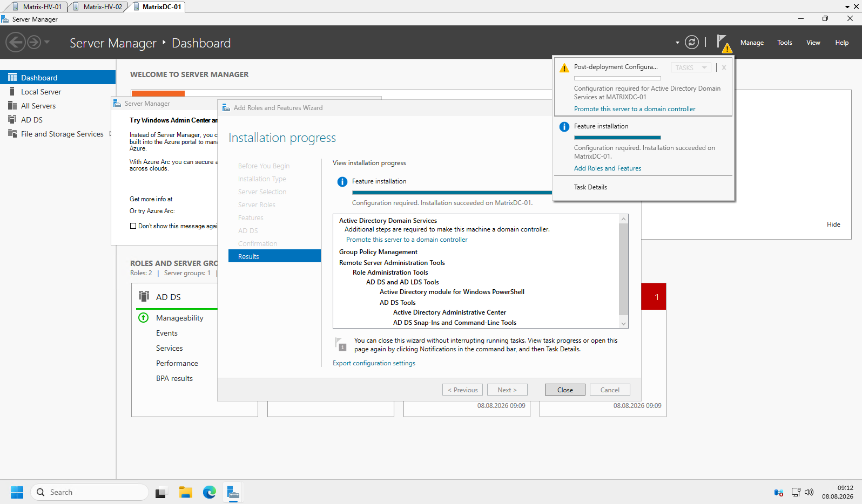The image size is (862, 504).
Task: Click Export configuration settings link
Action: pyautogui.click(x=374, y=363)
